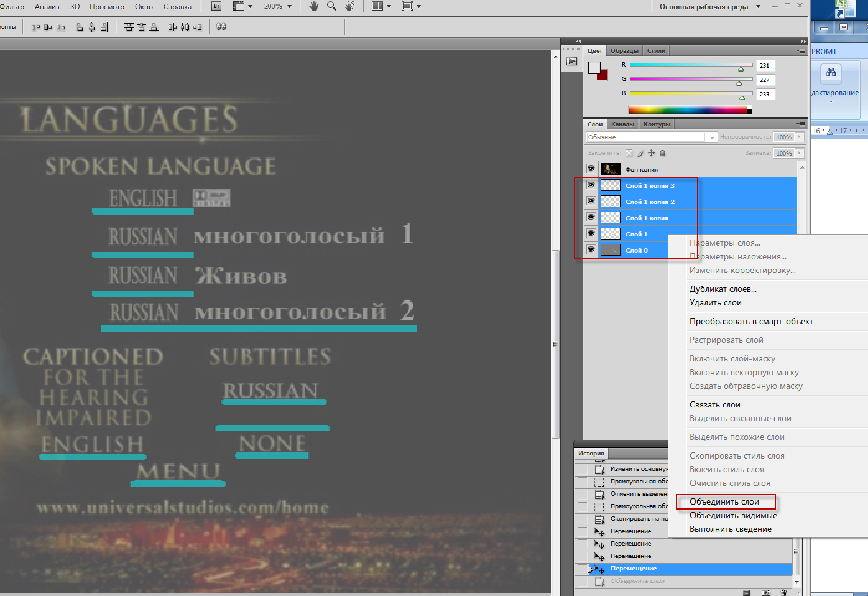The width and height of the screenshot is (868, 596).
Task: Switch to the 'Образцы' tab
Action: tap(624, 51)
